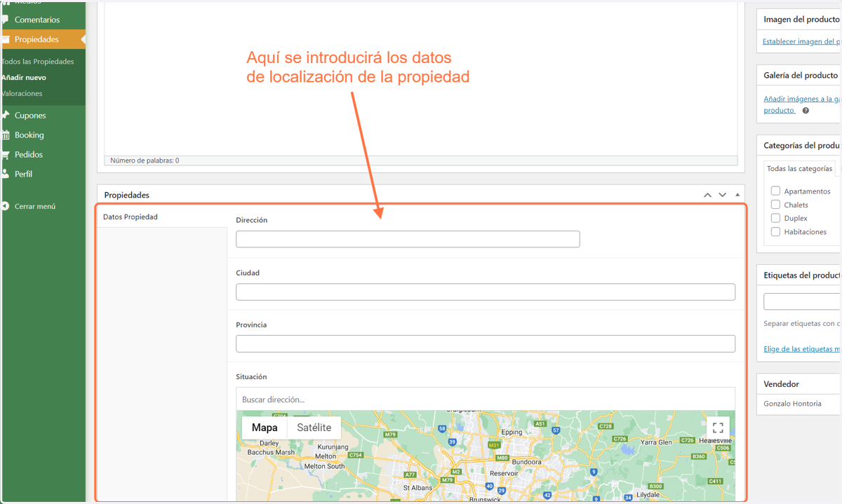
Task: Switch to Todas las categorías tab
Action: [800, 168]
